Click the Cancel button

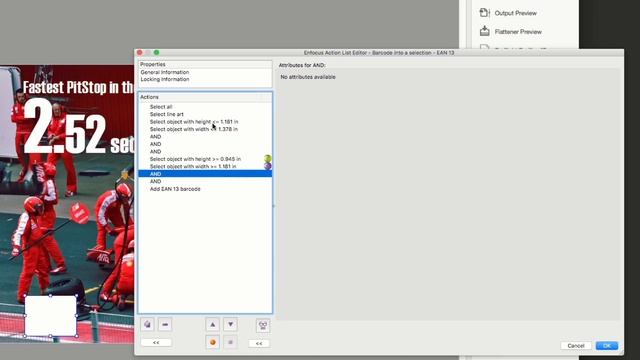pyautogui.click(x=576, y=346)
